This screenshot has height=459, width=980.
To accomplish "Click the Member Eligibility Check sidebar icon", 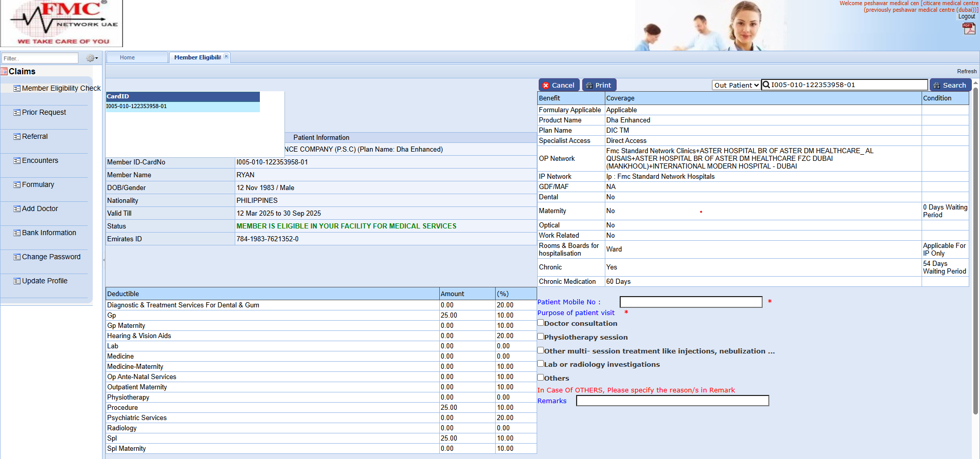I will click(x=17, y=89).
